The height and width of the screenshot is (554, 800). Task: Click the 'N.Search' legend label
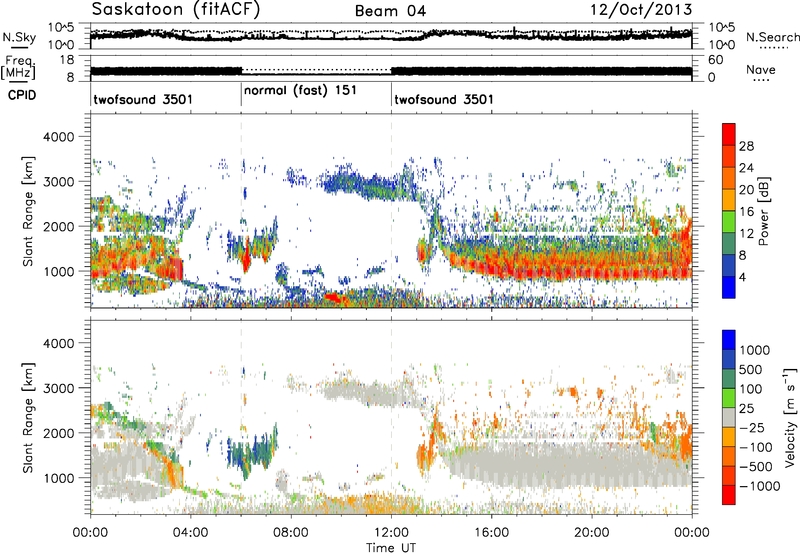click(772, 37)
